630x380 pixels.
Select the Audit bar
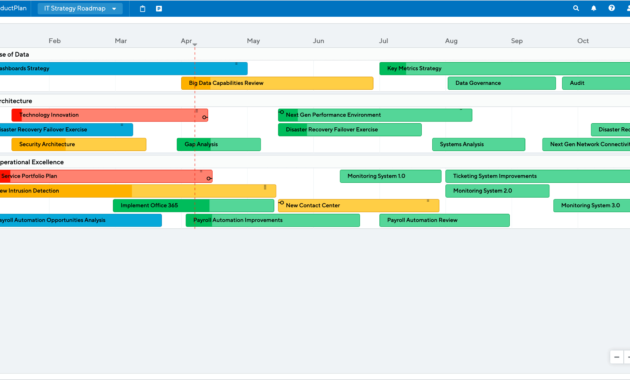tap(596, 83)
